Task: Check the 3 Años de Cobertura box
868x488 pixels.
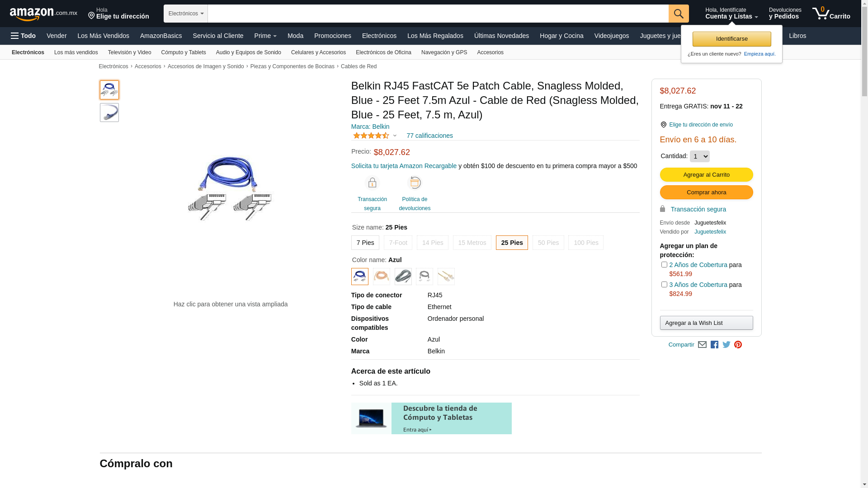Action: pyautogui.click(x=664, y=285)
